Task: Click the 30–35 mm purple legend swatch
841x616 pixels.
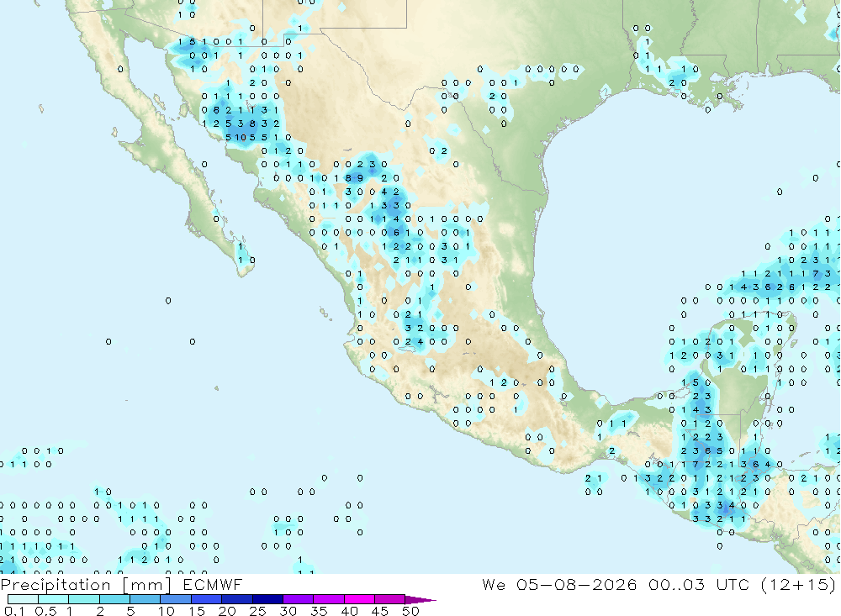Action: [x=299, y=599]
